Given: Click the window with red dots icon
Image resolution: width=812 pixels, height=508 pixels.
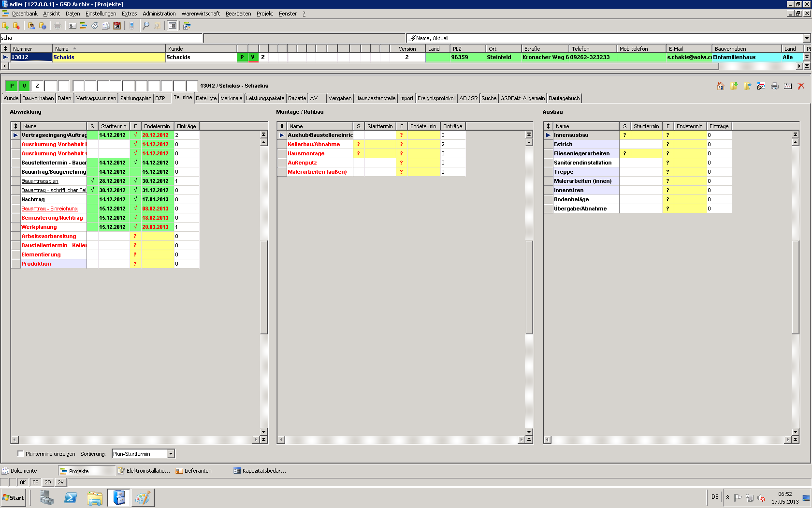Looking at the screenshot, I should coord(788,86).
